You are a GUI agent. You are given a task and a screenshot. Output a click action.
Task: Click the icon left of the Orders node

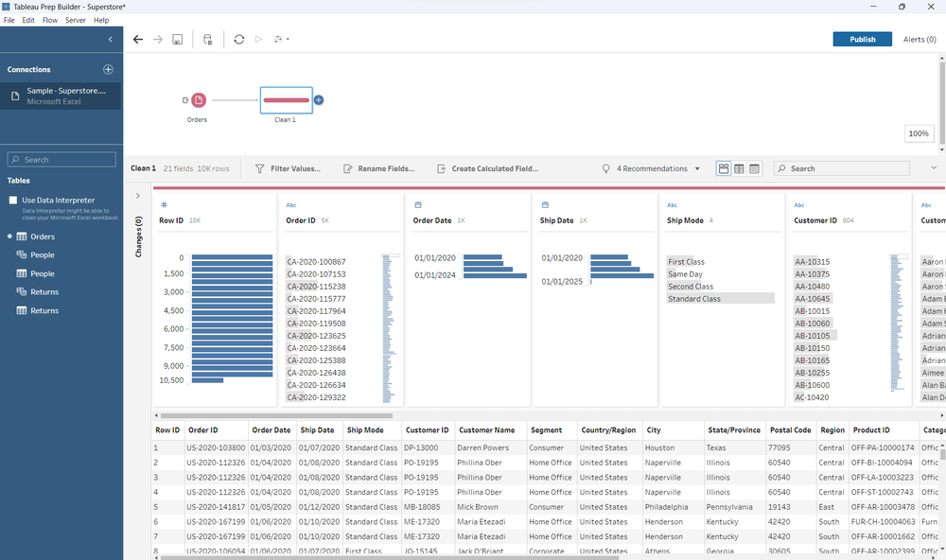(185, 100)
